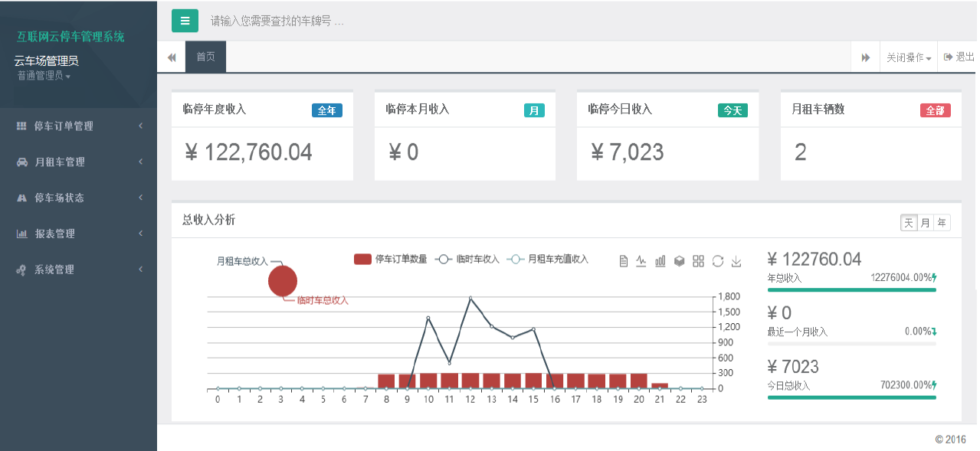Switch chart to line type icon
The height and width of the screenshot is (451, 980).
pyautogui.click(x=641, y=261)
